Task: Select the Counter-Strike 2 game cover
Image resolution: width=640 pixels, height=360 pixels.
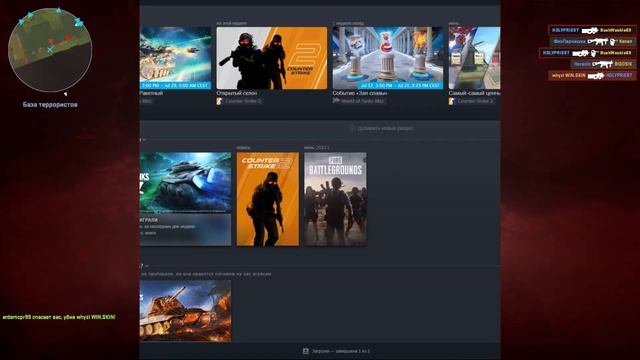Action: [268, 199]
